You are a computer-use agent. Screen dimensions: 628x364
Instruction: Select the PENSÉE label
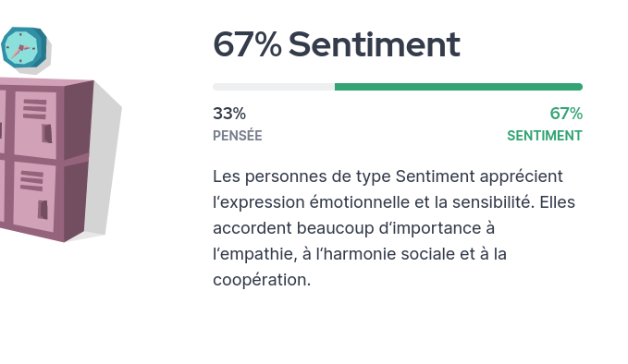click(238, 136)
